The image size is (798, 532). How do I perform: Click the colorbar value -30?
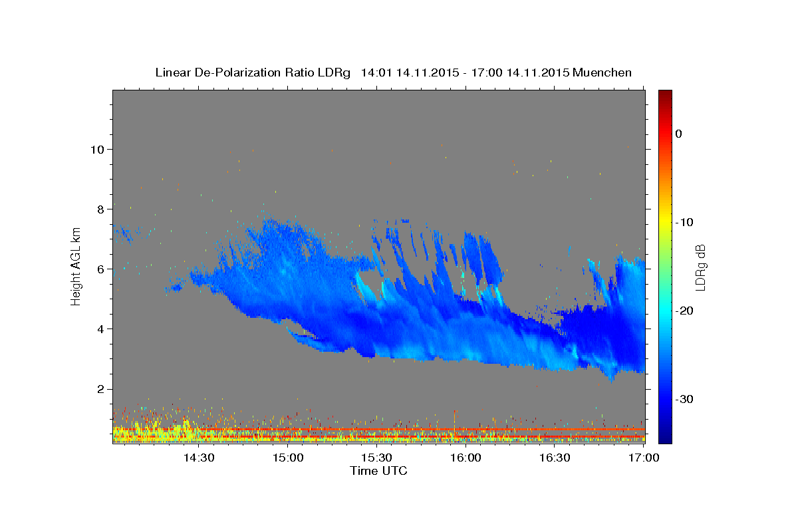(685, 399)
